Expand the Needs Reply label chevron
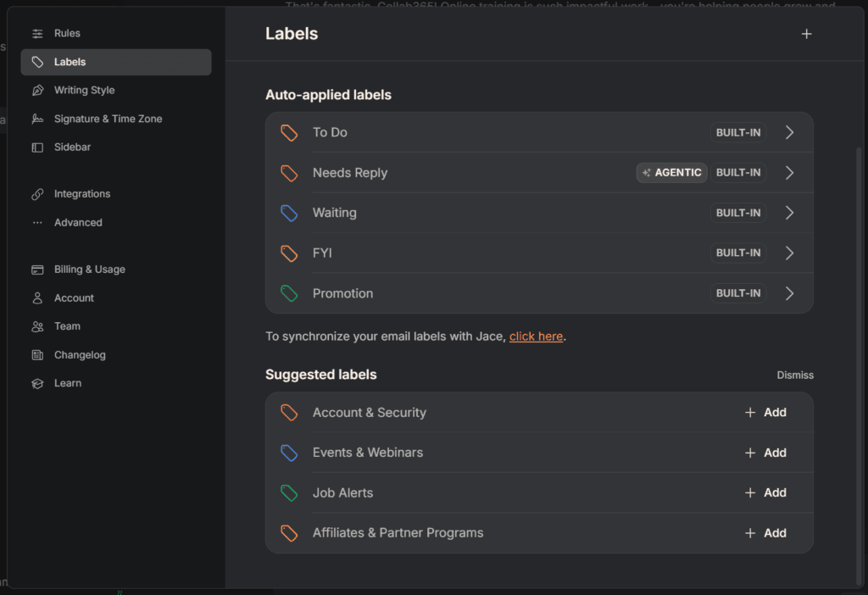Screen dimensions: 868x595 [x=789, y=173]
